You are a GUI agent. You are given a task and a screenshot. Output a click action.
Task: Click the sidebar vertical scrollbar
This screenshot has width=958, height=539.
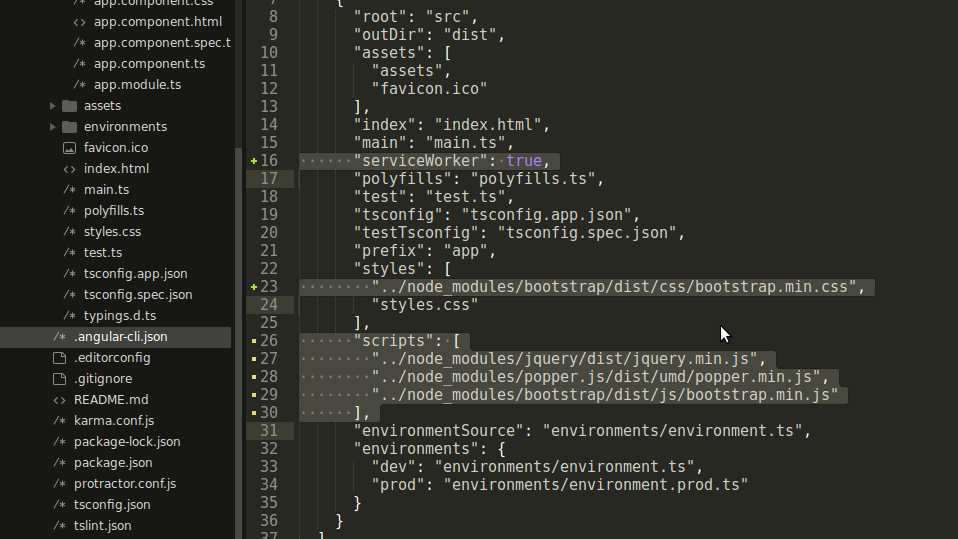238,340
